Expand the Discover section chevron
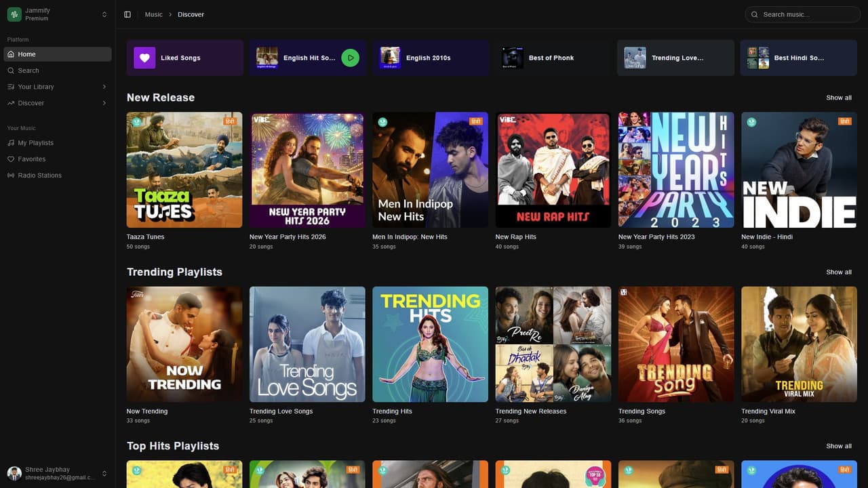This screenshot has height=488, width=868. point(104,103)
